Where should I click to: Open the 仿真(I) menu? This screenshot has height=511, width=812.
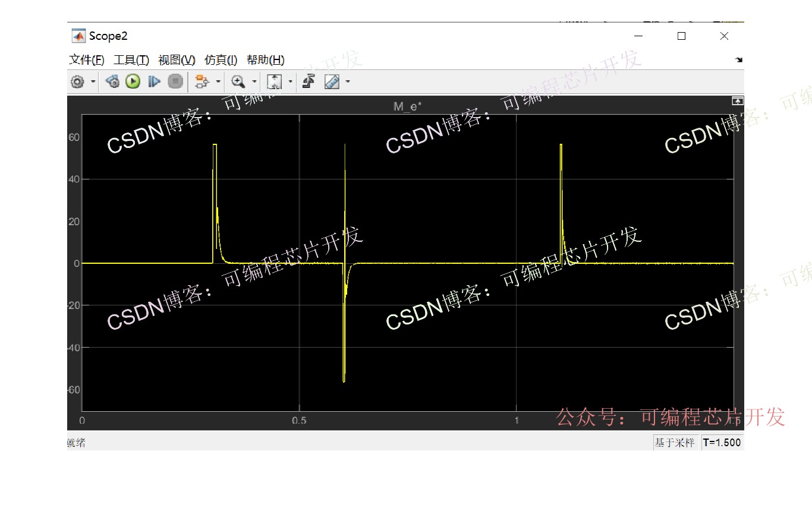pos(221,60)
